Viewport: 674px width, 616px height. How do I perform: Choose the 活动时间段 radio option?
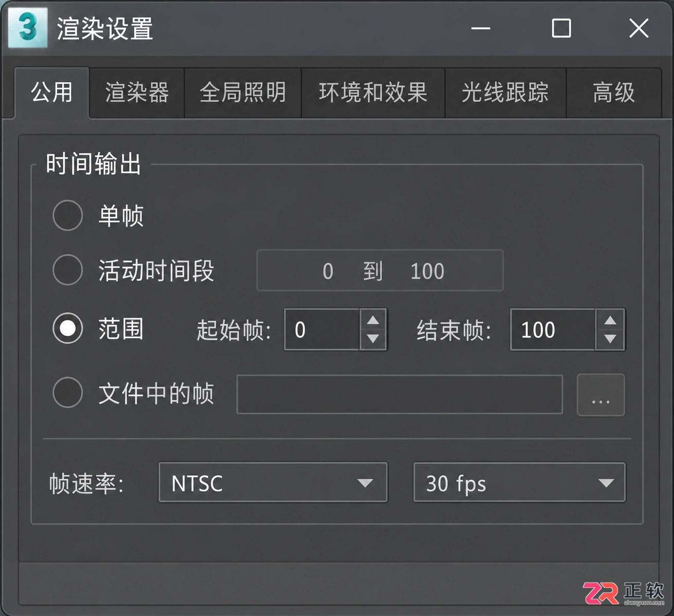click(x=68, y=270)
